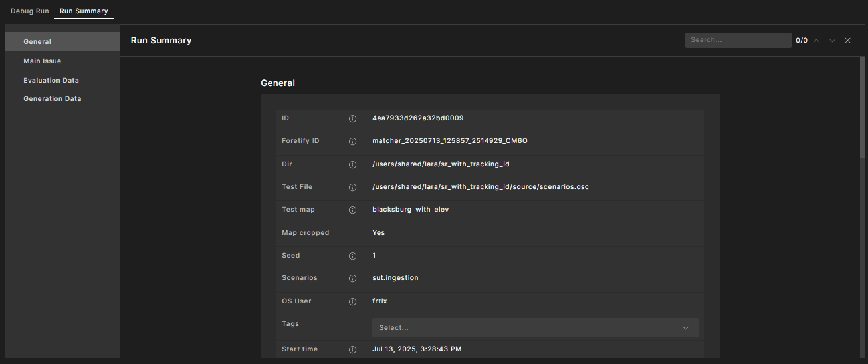Click info icon beside Test map
868x364 pixels.
pyautogui.click(x=353, y=210)
